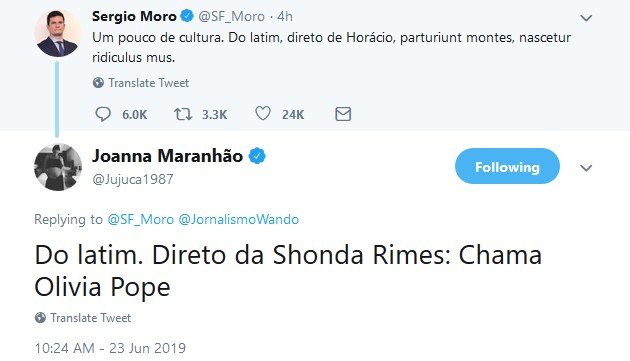Click Joanna Maranhão's verified badge
This screenshot has width=630, height=361.
[x=257, y=156]
